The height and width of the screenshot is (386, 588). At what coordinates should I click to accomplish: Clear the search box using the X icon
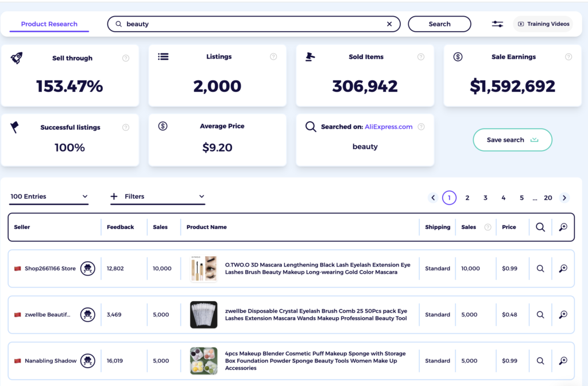click(x=389, y=24)
